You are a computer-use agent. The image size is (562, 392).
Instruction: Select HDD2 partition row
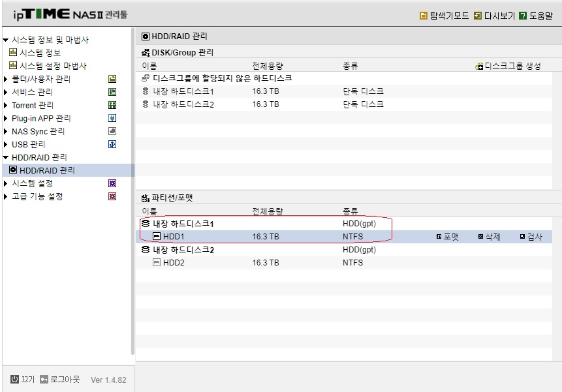click(x=344, y=263)
